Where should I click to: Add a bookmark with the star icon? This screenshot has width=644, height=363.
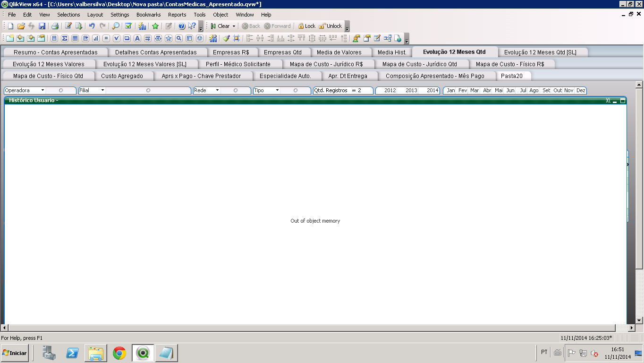(x=155, y=26)
